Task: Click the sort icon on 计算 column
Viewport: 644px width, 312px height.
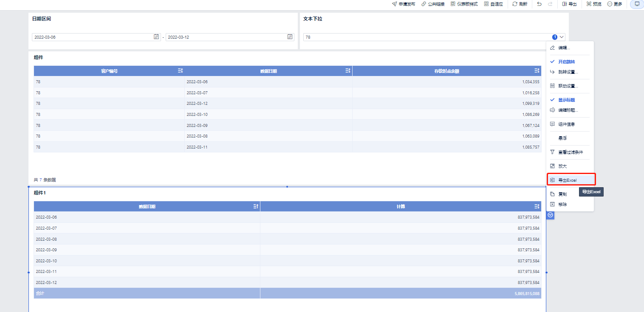Action: (537, 206)
